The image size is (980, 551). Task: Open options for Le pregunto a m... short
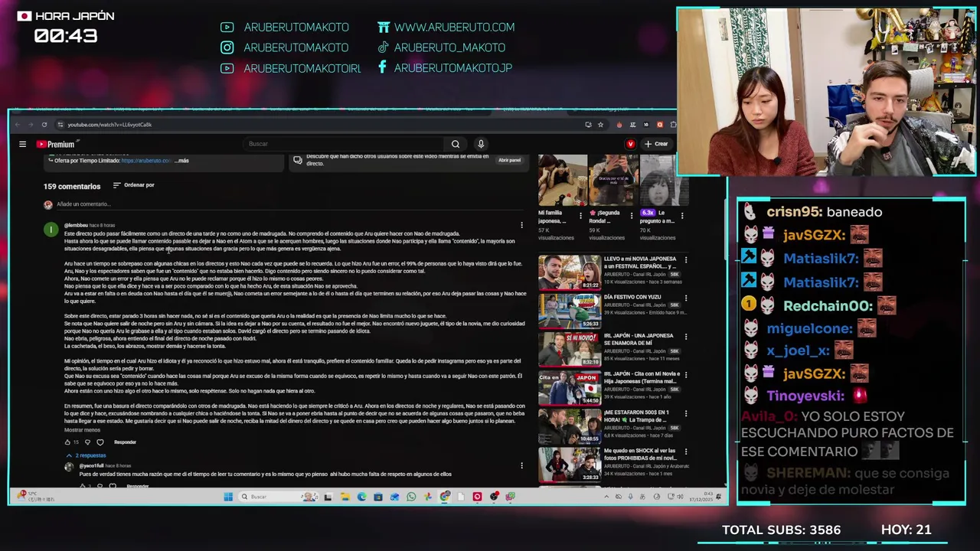(682, 216)
